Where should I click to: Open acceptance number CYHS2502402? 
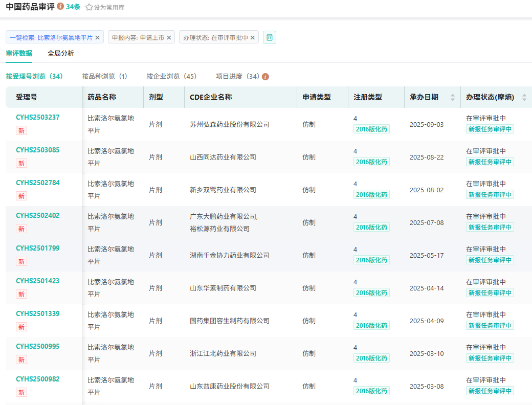click(38, 215)
